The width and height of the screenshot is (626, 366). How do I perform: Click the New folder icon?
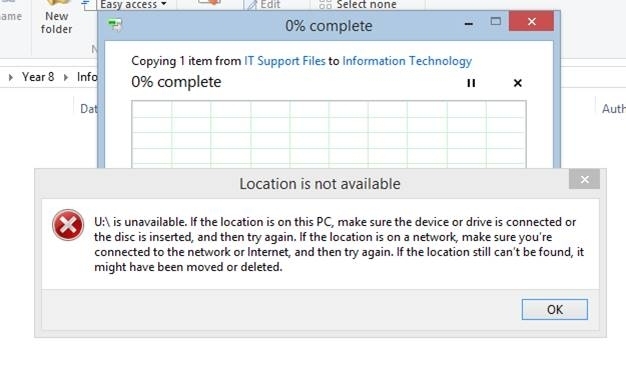(x=56, y=18)
